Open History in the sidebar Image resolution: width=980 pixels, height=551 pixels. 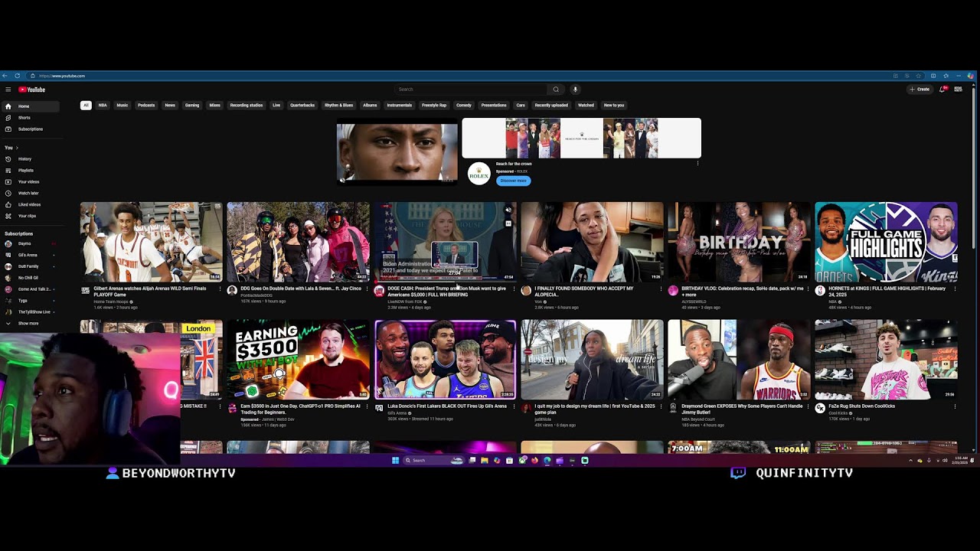tap(29, 159)
